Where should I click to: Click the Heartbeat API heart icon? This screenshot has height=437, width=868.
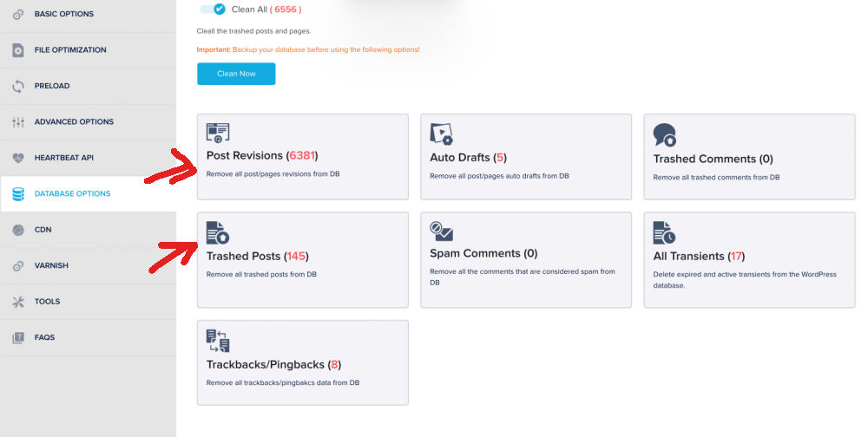click(x=18, y=158)
